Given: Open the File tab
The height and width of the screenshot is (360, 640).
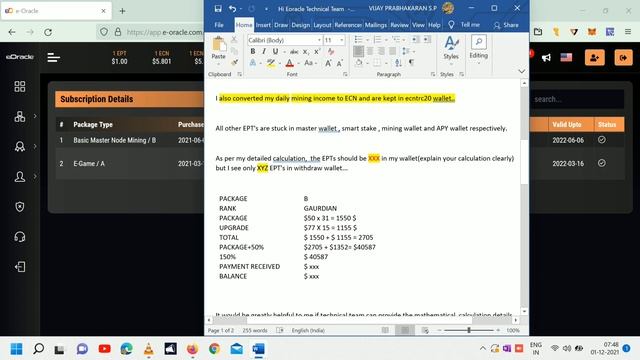Looking at the screenshot, I should (x=219, y=25).
